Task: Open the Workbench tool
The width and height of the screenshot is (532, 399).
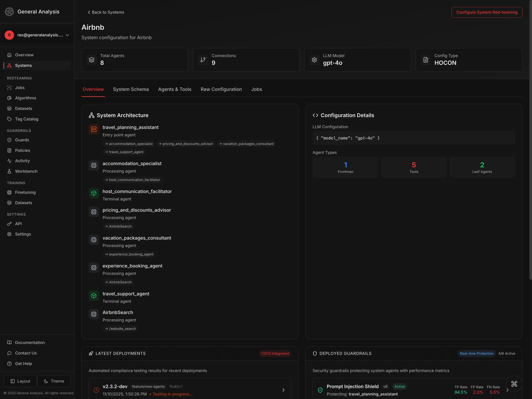Action: coord(26,171)
